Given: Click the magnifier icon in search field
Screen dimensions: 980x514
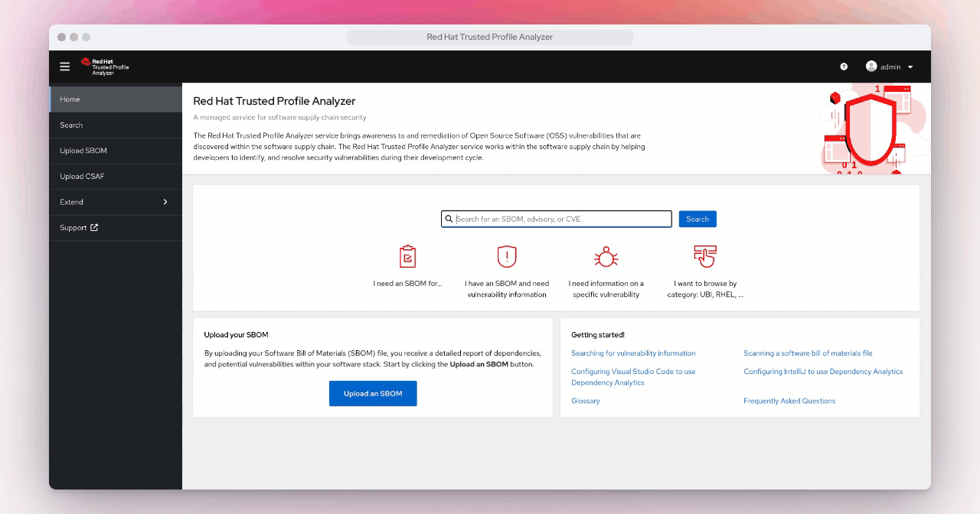Looking at the screenshot, I should pos(449,220).
